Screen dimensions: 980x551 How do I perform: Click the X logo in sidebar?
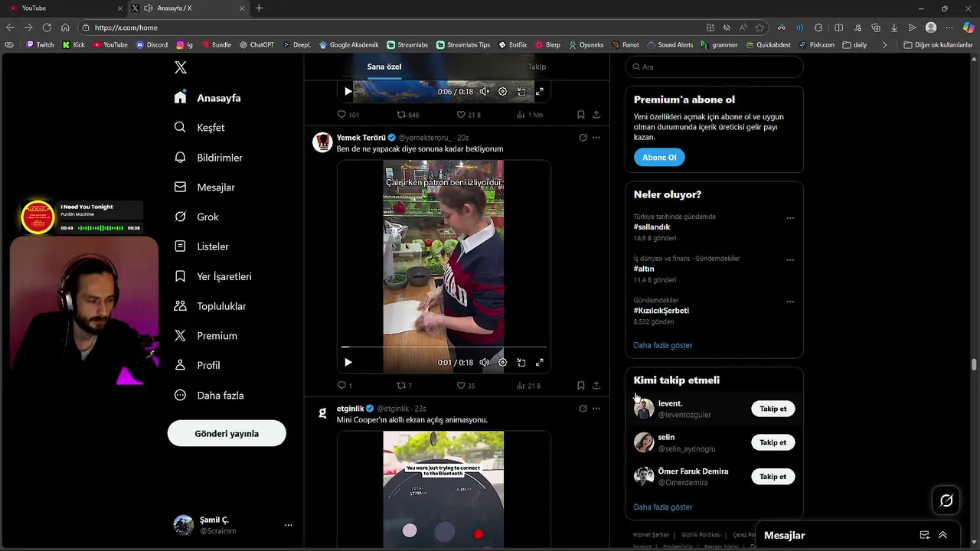coord(181,67)
